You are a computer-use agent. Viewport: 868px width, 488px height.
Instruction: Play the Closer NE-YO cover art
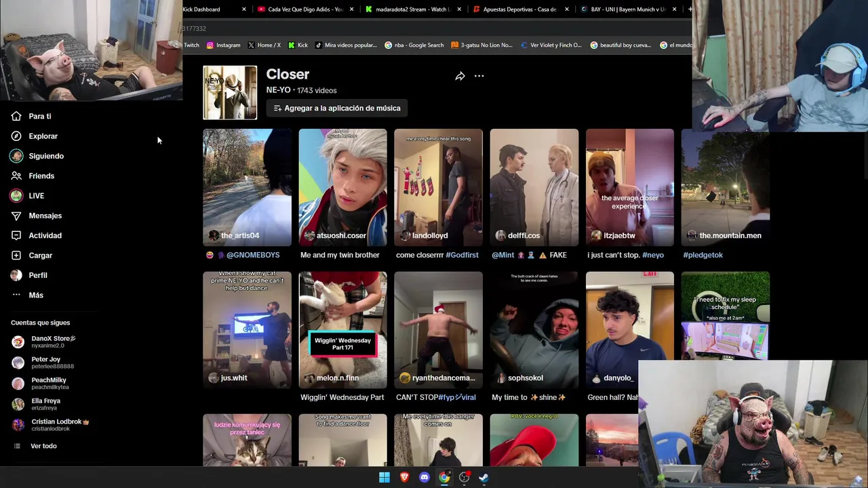coord(230,92)
